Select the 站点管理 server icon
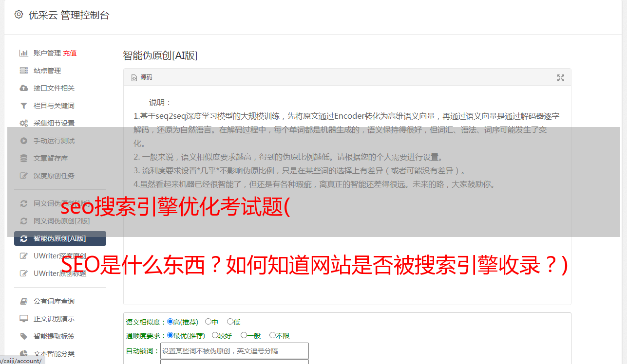This screenshot has height=364, width=627. tap(23, 71)
